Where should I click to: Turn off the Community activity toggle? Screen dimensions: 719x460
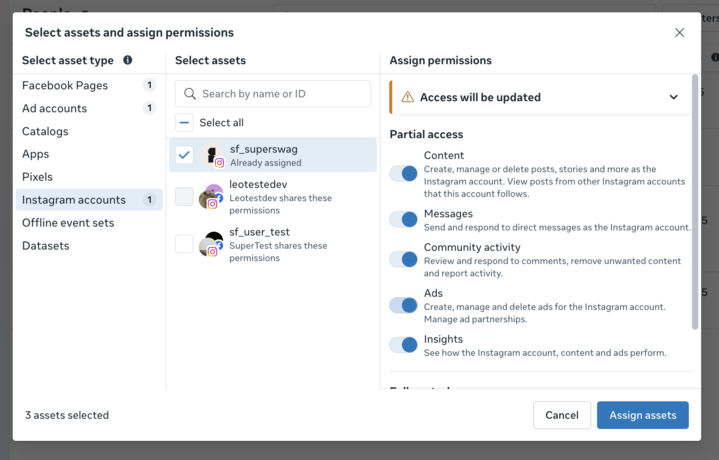tap(404, 259)
